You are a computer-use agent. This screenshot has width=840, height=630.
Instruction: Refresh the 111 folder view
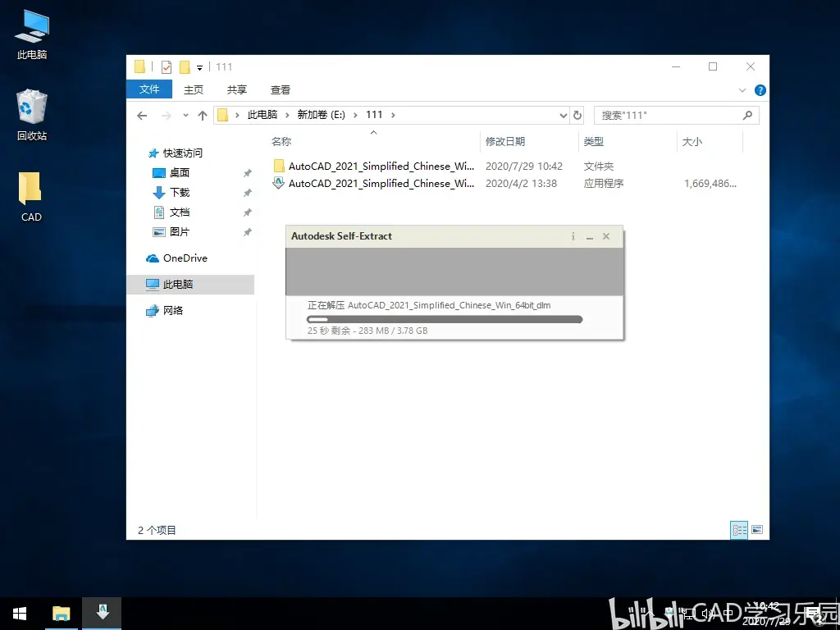577,115
